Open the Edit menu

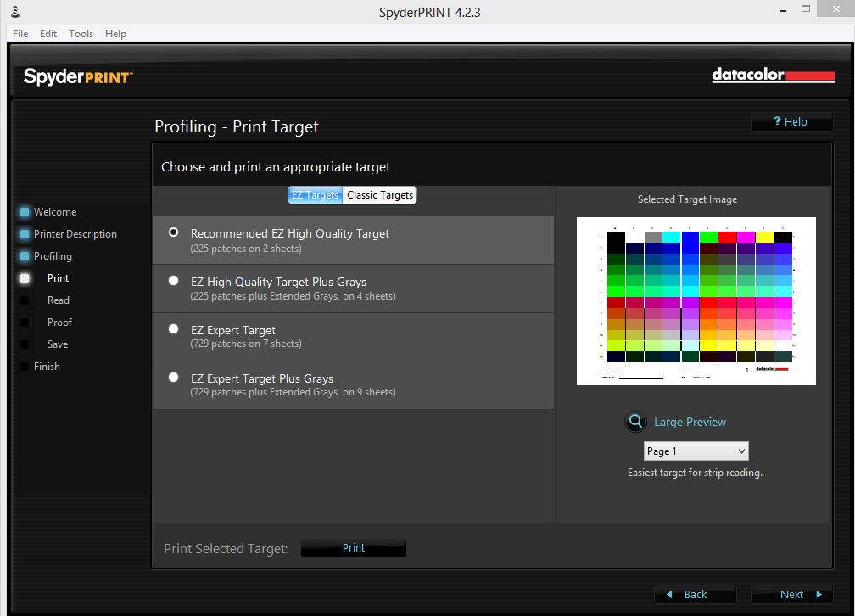pos(48,34)
